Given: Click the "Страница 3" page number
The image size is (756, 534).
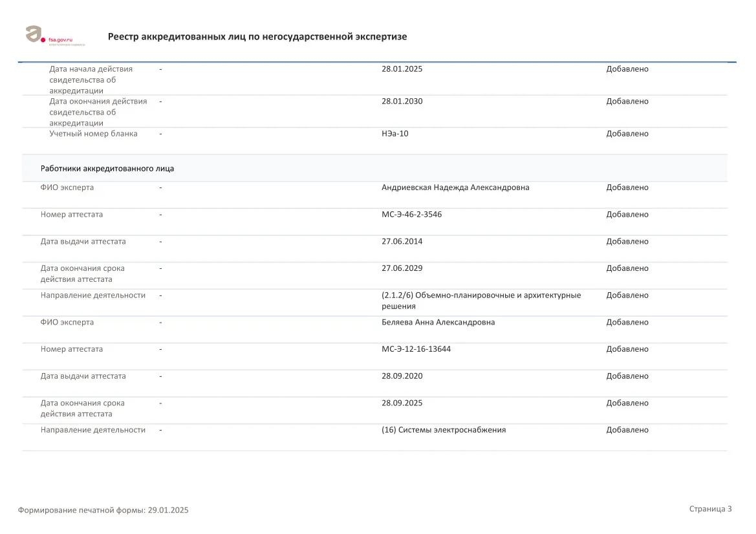Looking at the screenshot, I should tap(710, 509).
